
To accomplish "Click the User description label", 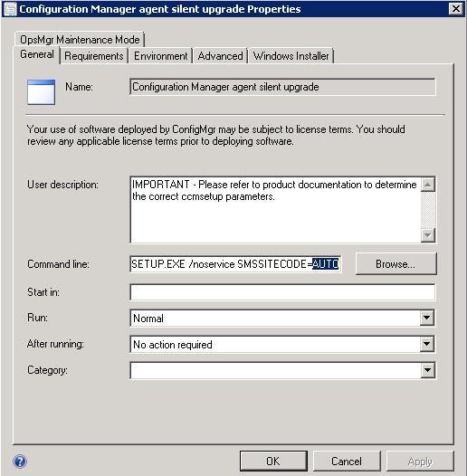I will coord(62,185).
